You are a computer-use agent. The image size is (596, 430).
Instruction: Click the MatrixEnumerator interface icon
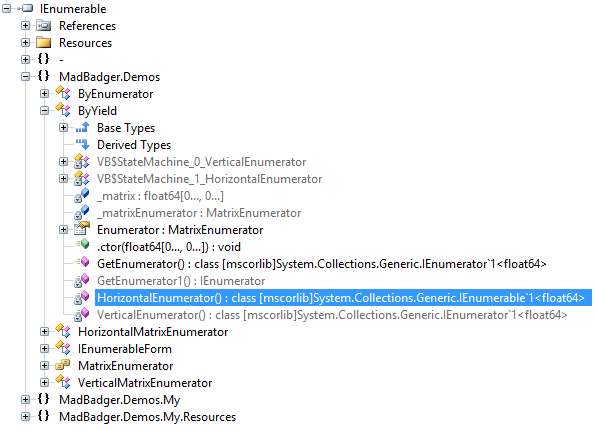point(63,365)
